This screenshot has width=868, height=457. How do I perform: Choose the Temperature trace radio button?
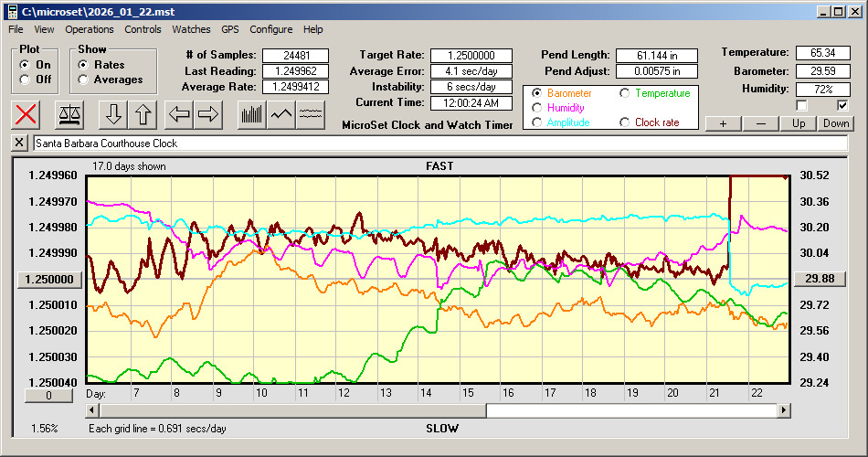pos(626,93)
